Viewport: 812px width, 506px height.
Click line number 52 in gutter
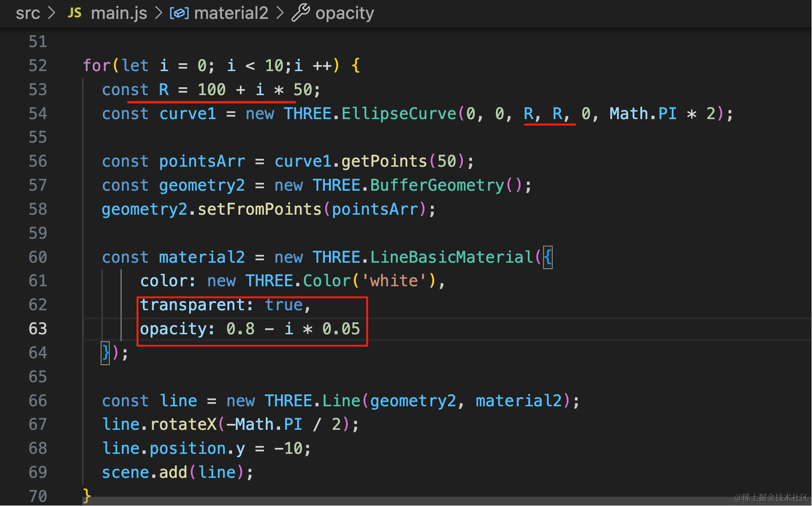(38, 66)
